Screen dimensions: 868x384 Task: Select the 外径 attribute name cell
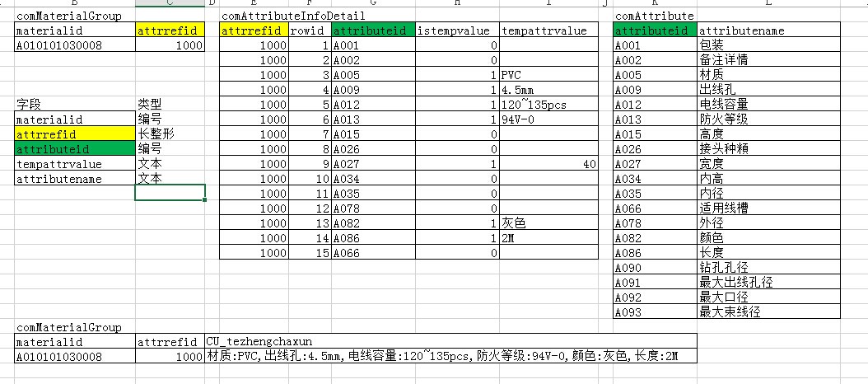click(x=768, y=223)
